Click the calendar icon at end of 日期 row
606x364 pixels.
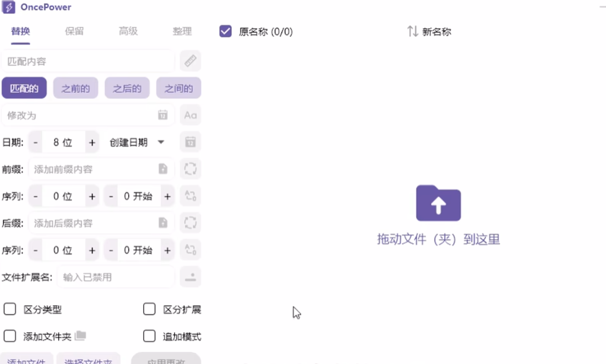coord(190,142)
